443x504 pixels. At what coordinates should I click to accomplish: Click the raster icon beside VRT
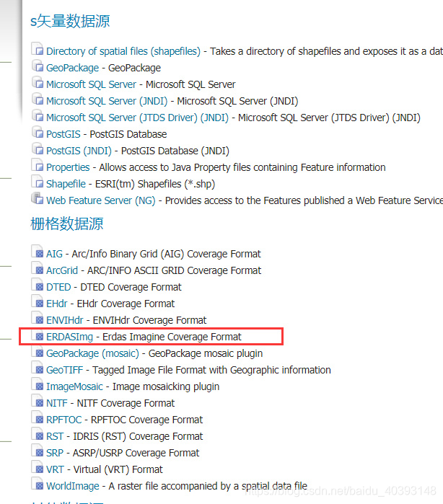point(38,468)
